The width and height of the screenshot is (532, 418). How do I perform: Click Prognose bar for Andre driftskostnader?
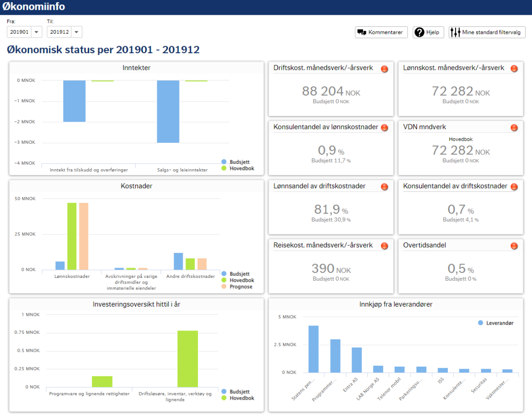click(x=202, y=264)
